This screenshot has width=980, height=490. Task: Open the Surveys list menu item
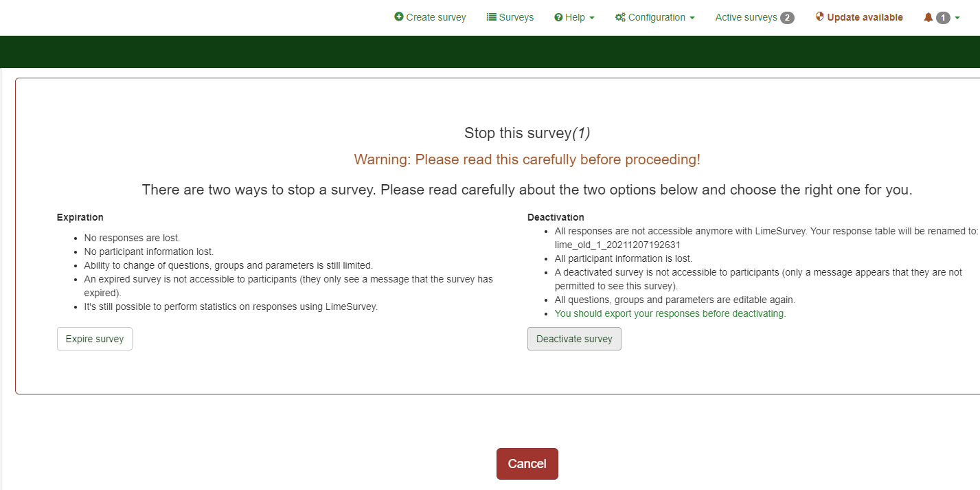pyautogui.click(x=510, y=17)
